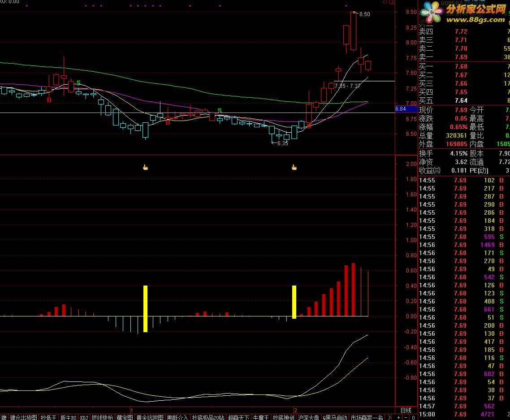Viewport: 510px width, 420px height.
Task: Click the 6.35 low price label
Action: click(283, 143)
